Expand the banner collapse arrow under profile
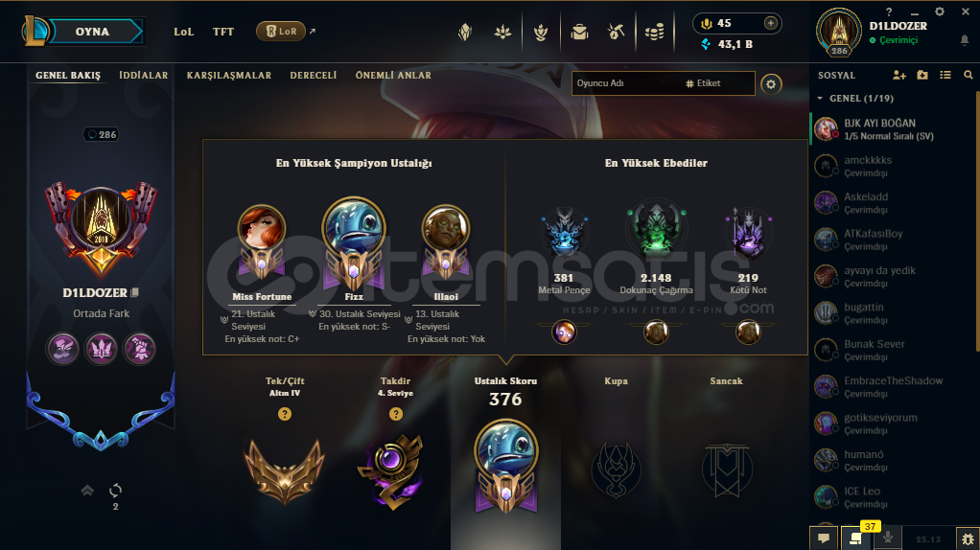The image size is (980, 550). (x=87, y=491)
